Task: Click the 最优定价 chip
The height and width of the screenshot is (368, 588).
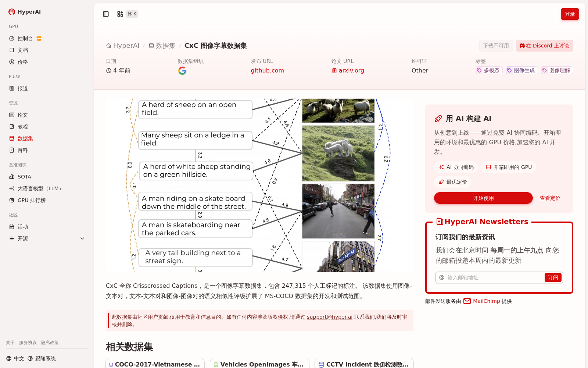Action: [452, 182]
